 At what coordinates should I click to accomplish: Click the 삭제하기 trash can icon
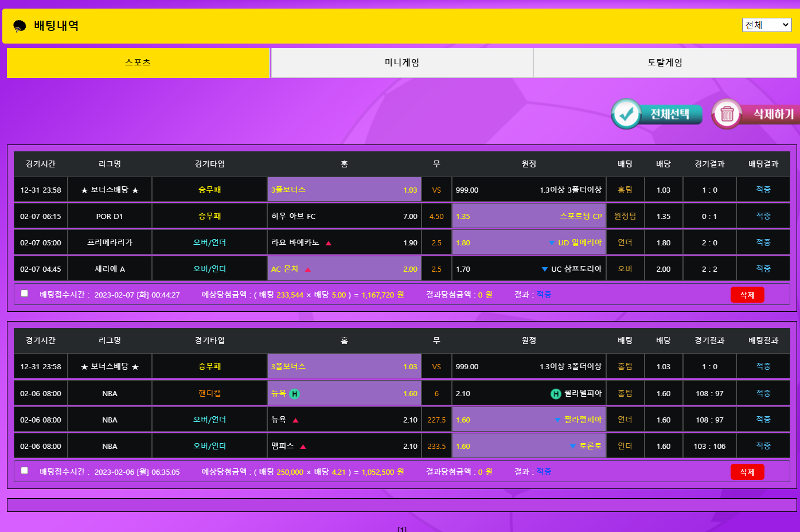[727, 114]
